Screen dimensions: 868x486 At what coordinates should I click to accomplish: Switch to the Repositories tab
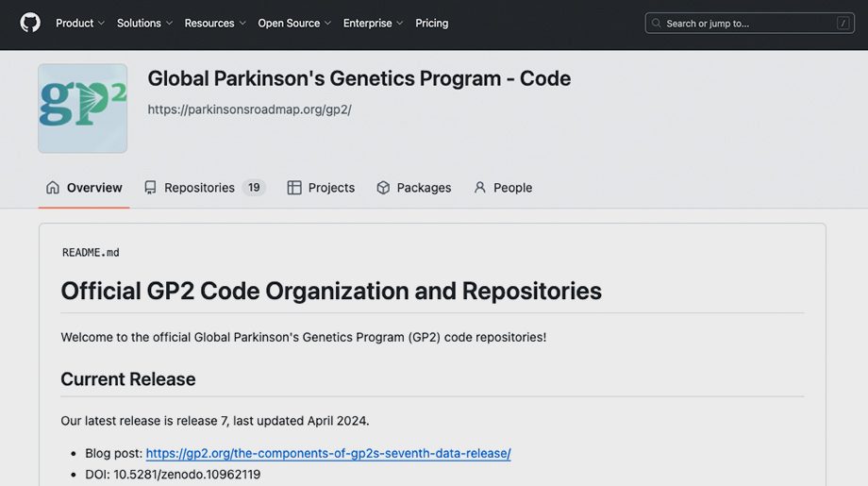(x=199, y=188)
